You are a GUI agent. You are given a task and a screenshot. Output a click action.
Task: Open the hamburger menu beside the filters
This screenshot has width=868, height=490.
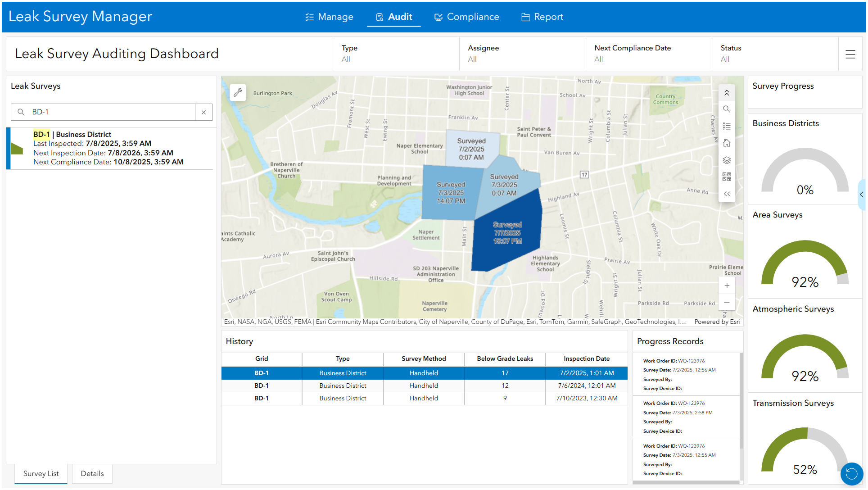pos(850,54)
